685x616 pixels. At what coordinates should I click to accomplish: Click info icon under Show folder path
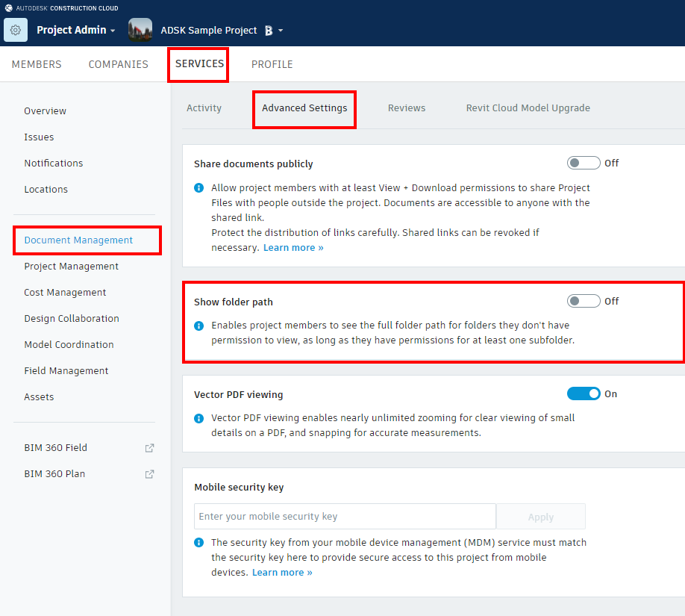198,326
